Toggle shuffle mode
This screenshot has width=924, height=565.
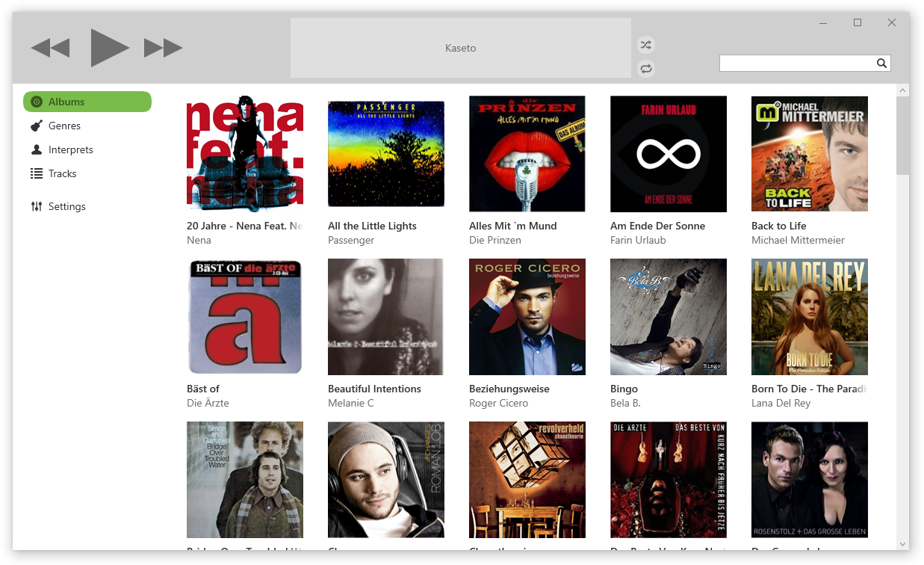[x=646, y=45]
